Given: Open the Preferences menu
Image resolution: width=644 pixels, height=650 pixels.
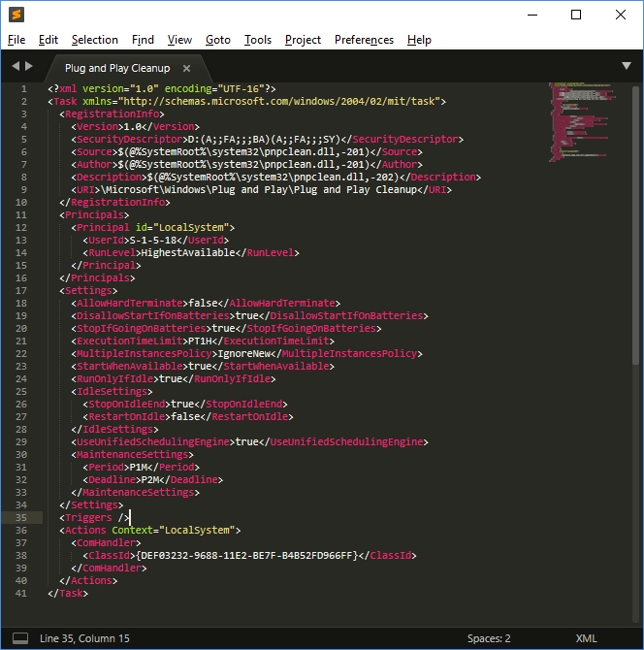Looking at the screenshot, I should pos(364,40).
